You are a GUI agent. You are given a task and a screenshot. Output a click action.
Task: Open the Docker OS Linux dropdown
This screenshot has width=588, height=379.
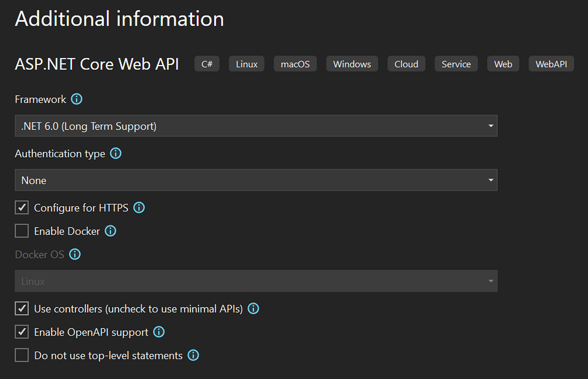click(x=256, y=281)
